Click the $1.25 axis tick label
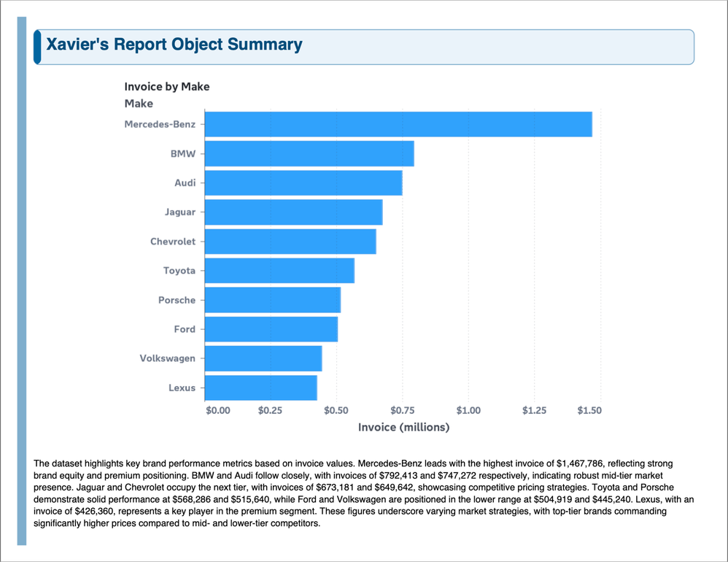 pyautogui.click(x=535, y=411)
